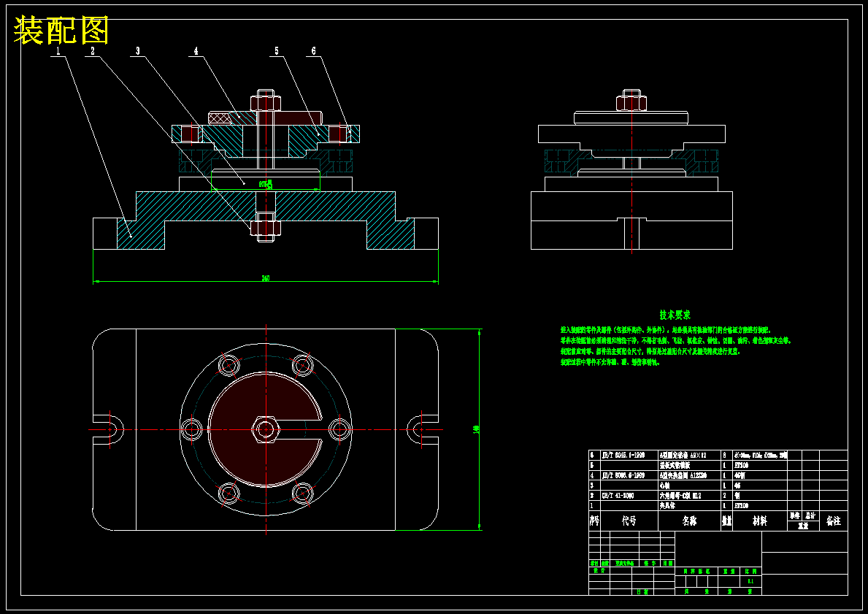Viewport: 868px width, 614px height.
Task: Select part balloon number 2
Action: [93, 51]
